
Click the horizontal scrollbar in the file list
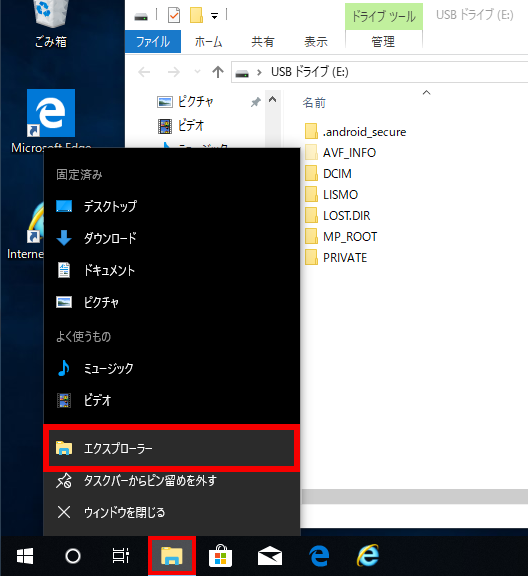415,497
